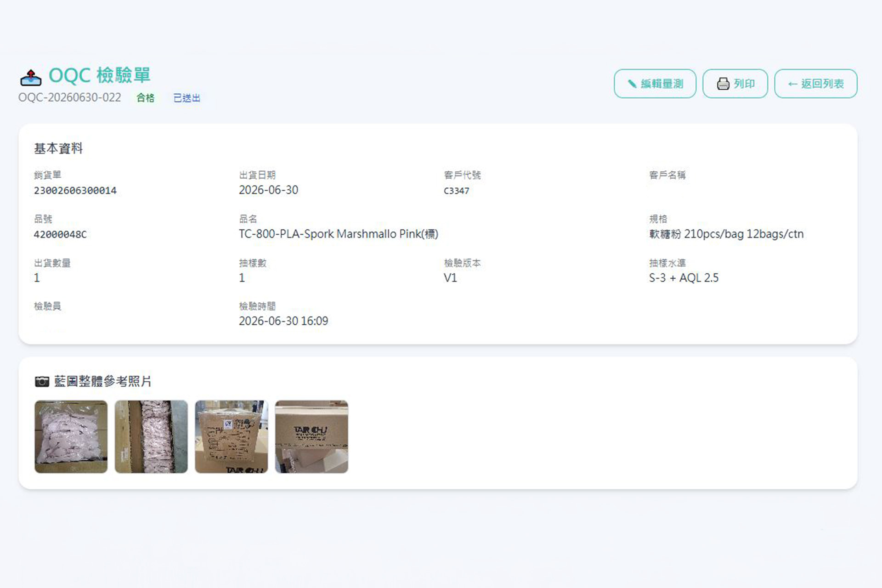This screenshot has height=588, width=882.
Task: Click the 已送出 status badge
Action: (187, 98)
